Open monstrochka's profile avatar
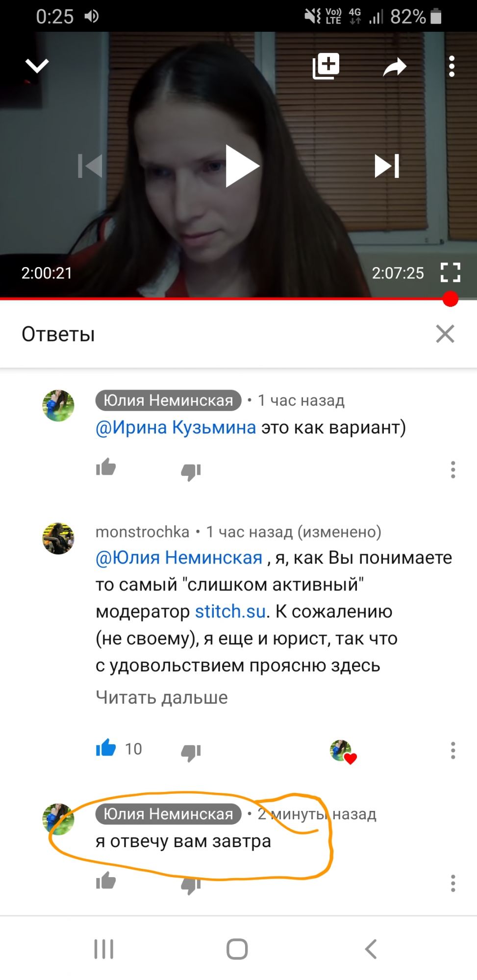Image resolution: width=477 pixels, height=980 pixels. 58,539
